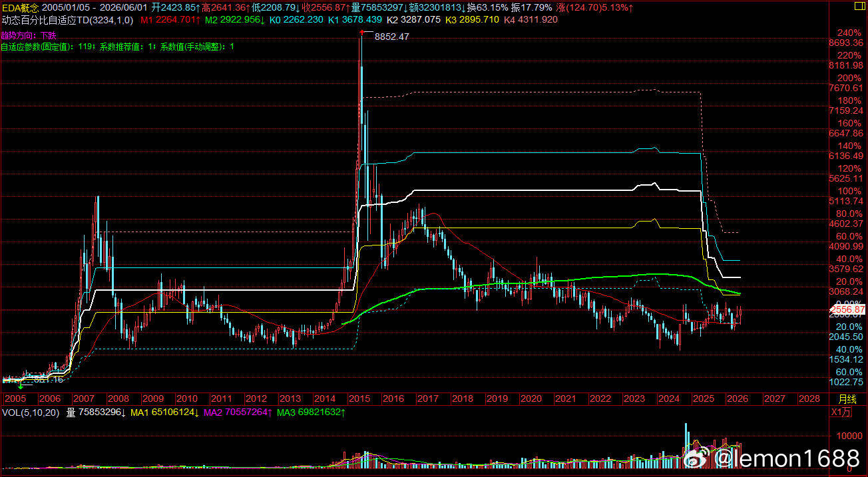Screen dimensions: 868x477
Task: Click the K1 3678.439 value
Action: (x=355, y=20)
